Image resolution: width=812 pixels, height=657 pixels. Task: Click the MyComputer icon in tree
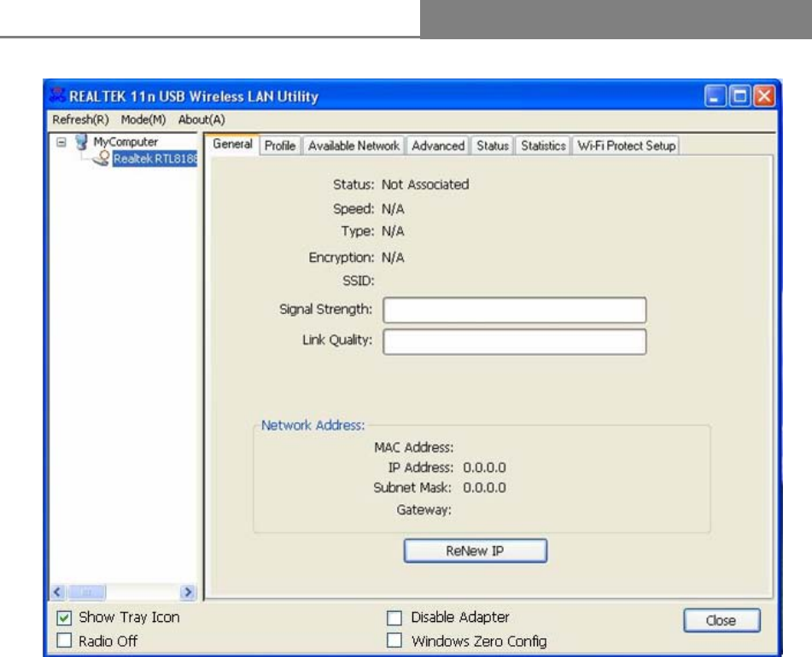[81, 142]
